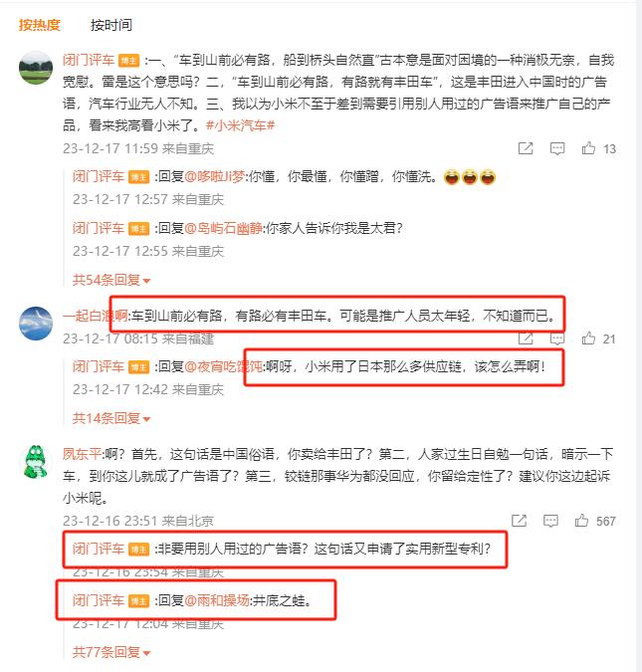Like the comment with 21 likes
The image size is (642, 672).
coord(588,338)
